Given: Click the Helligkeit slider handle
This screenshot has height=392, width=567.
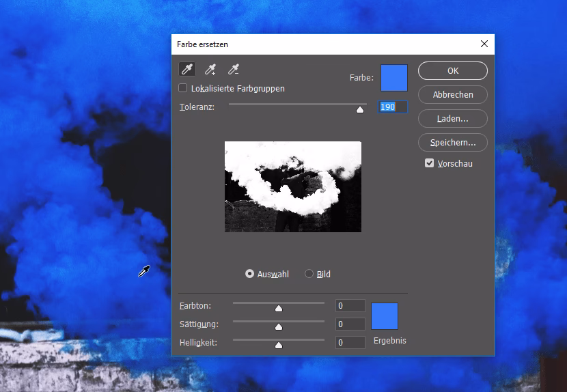Looking at the screenshot, I should click(279, 345).
